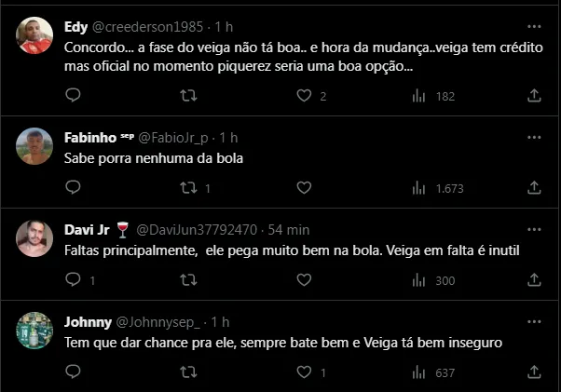Like Edy's tweet with 2 likes
The image size is (561, 392).
point(303,95)
